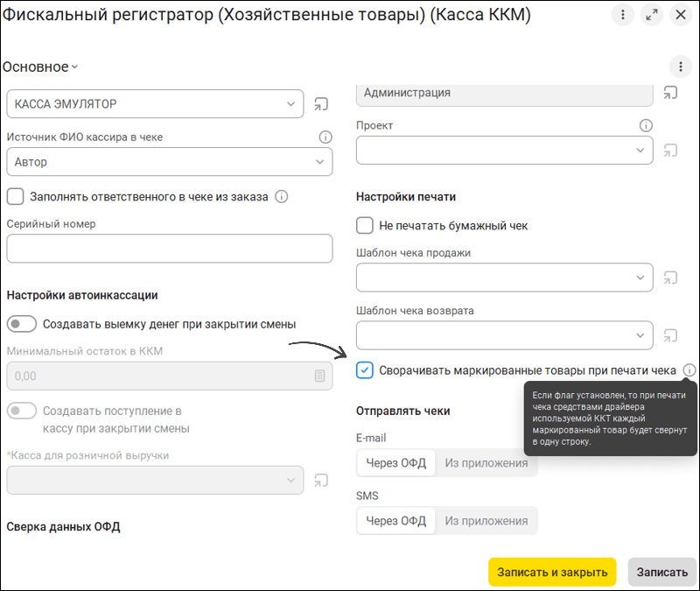Expand the Основное section menu
Image resolution: width=700 pixels, height=591 pixels.
click(40, 67)
